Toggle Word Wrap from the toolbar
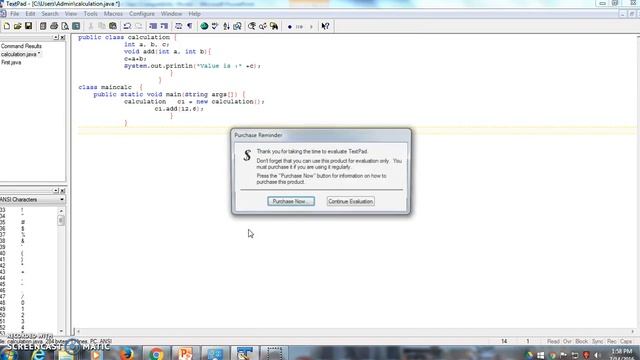The height and width of the screenshot is (360, 640). tap(178, 26)
